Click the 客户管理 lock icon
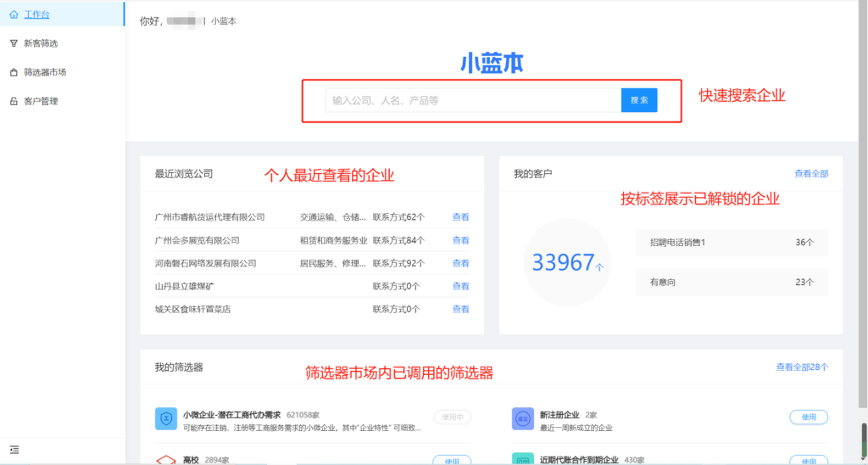This screenshot has width=868, height=465. [x=14, y=102]
